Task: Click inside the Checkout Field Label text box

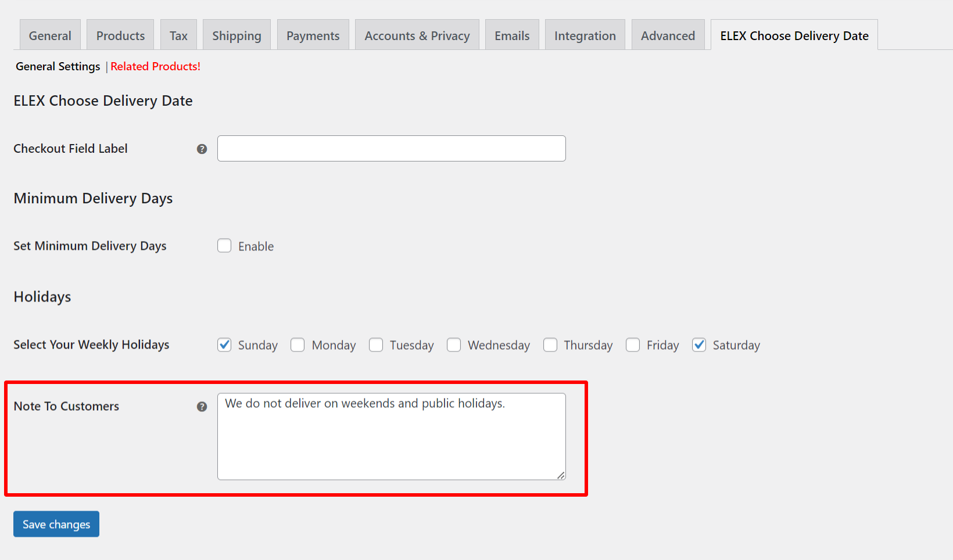Action: (391, 149)
